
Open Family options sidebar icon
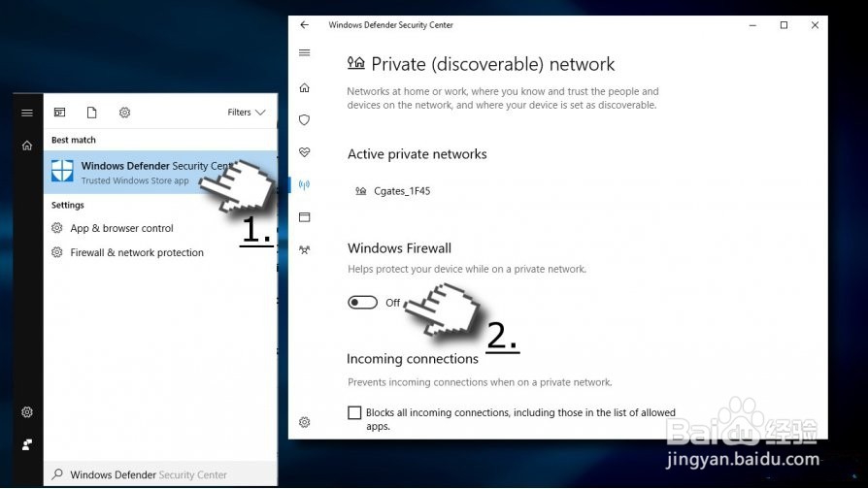click(305, 250)
